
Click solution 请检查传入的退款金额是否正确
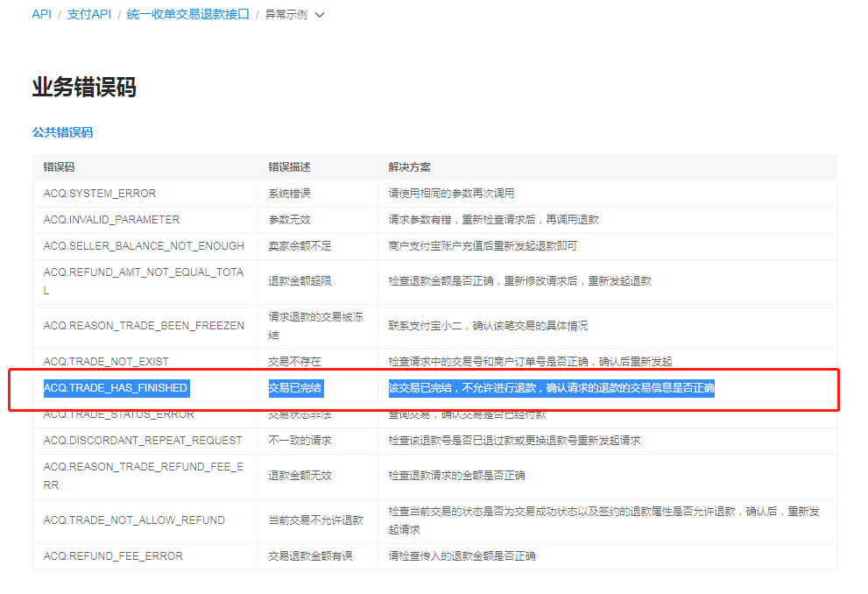pos(462,556)
